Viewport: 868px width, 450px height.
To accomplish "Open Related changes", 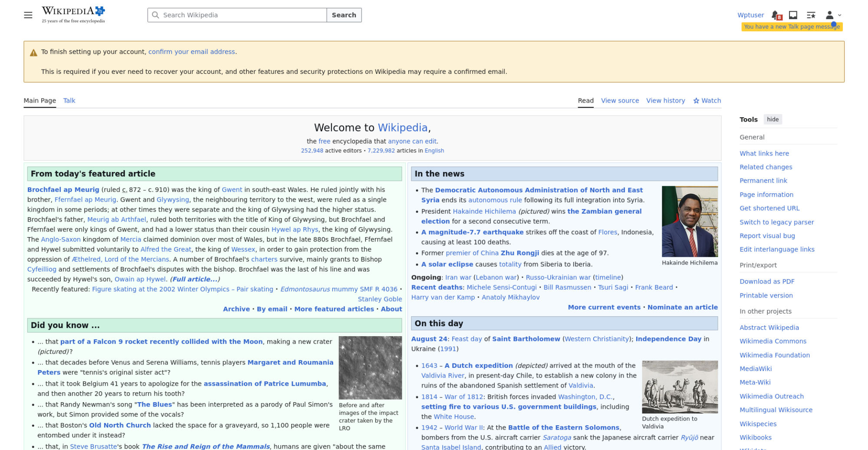I will coord(766,167).
